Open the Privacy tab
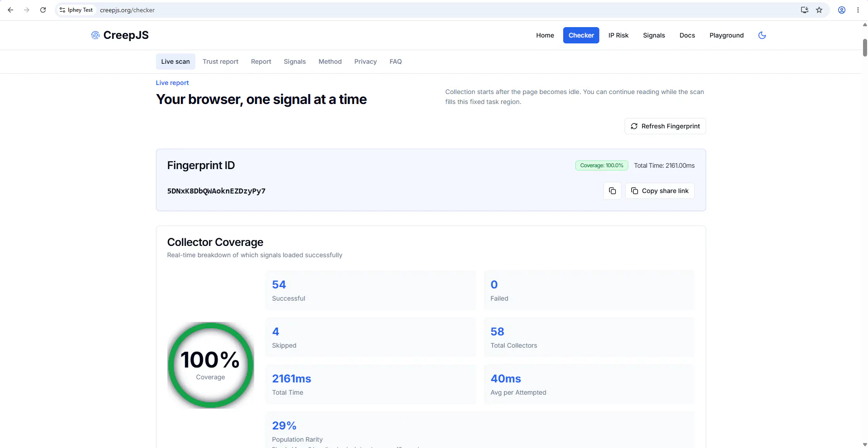 (x=365, y=61)
